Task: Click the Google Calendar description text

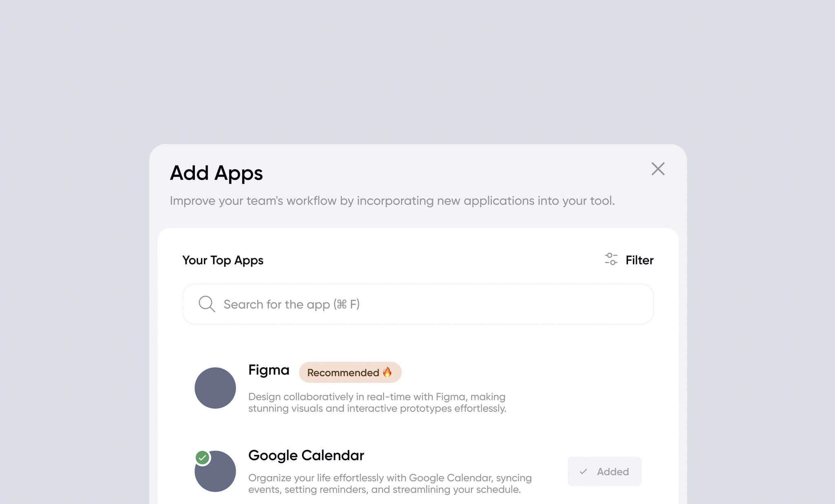Action: click(x=390, y=484)
